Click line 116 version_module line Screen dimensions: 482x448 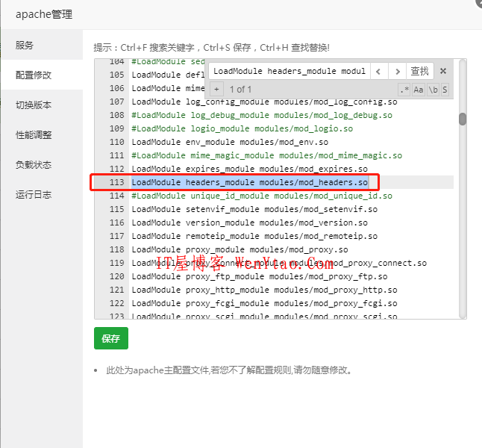(x=250, y=223)
